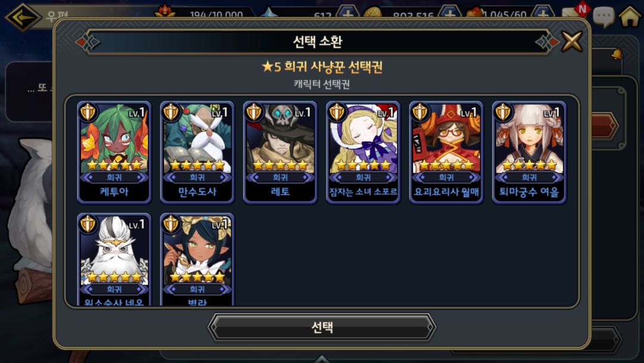Select the 퇴마궁수 여을 card

click(x=529, y=152)
